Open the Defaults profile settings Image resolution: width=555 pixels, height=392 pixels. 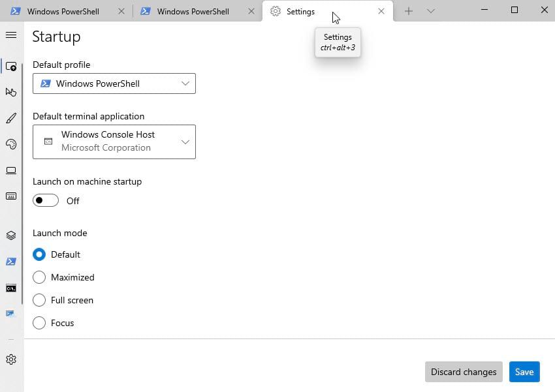[10, 235]
